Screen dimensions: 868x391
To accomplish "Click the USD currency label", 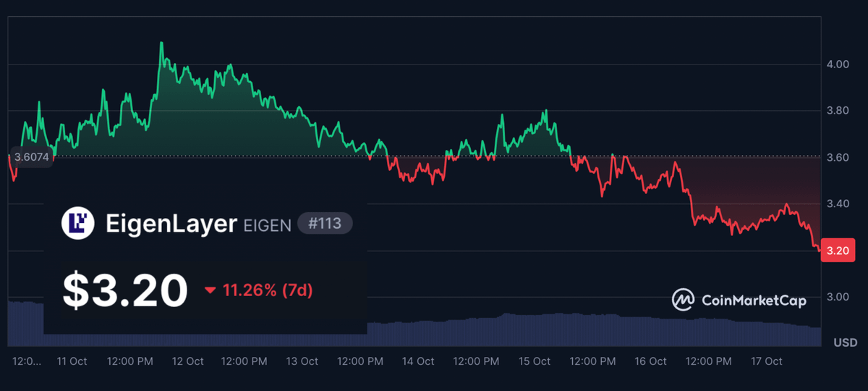I will click(845, 342).
